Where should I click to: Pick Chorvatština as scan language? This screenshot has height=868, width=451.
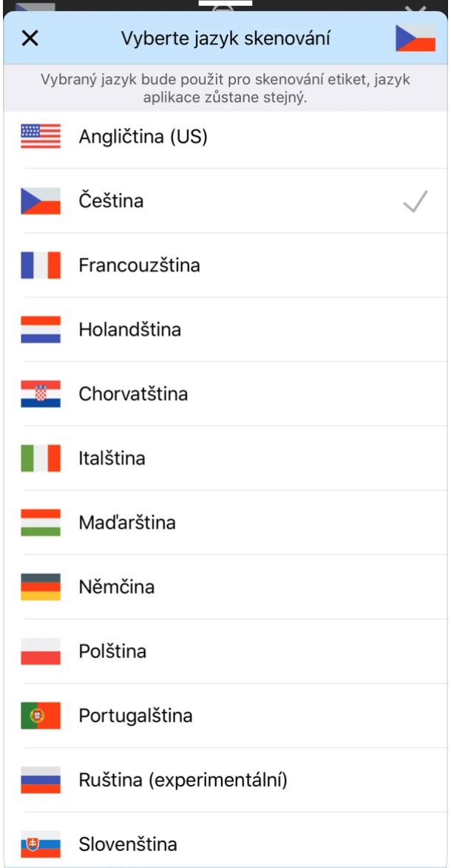pyautogui.click(x=133, y=394)
